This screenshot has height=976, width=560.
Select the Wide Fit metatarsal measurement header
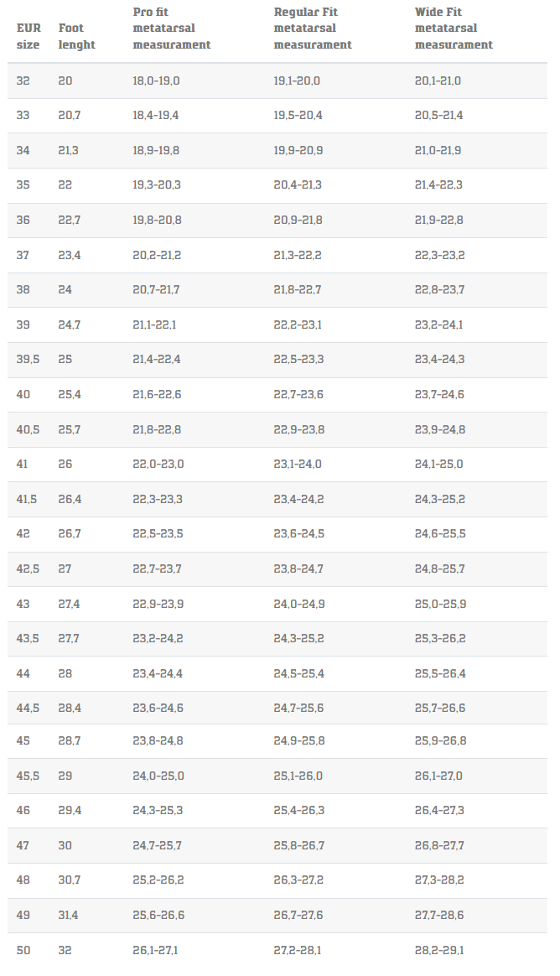[454, 29]
